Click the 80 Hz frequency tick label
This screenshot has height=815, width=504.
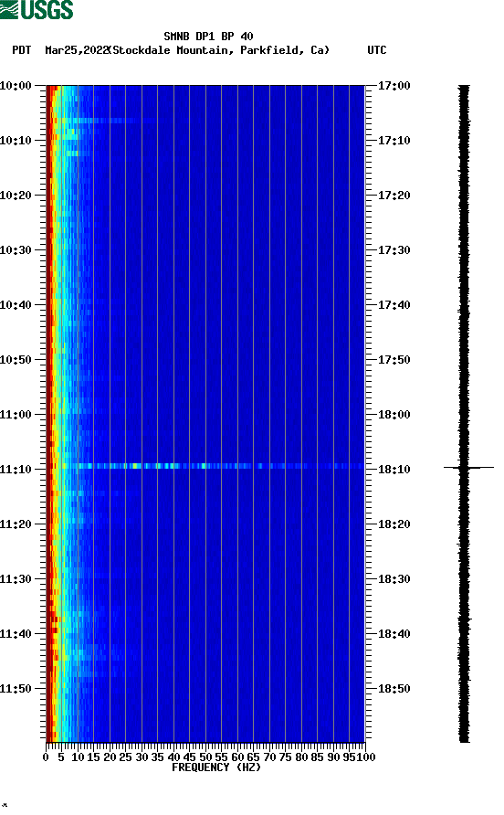(x=301, y=757)
